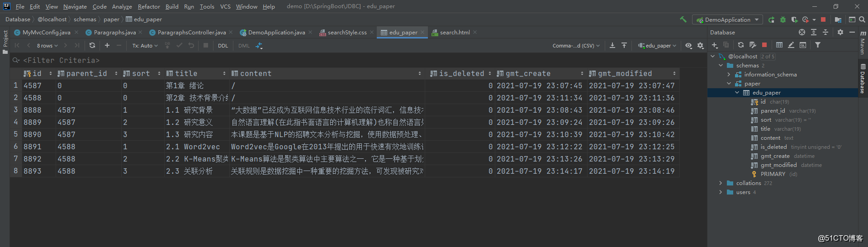The height and width of the screenshot is (247, 868).
Task: Refresh the Database panel tree
Action: pyautogui.click(x=741, y=45)
